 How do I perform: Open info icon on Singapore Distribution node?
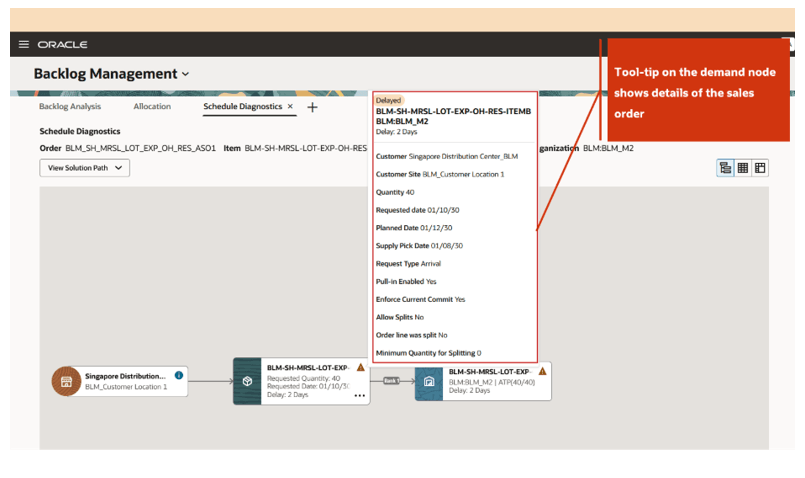(179, 375)
